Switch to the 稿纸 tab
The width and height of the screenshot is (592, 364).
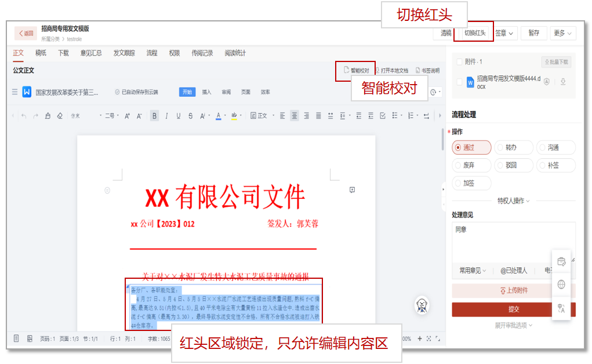click(41, 53)
